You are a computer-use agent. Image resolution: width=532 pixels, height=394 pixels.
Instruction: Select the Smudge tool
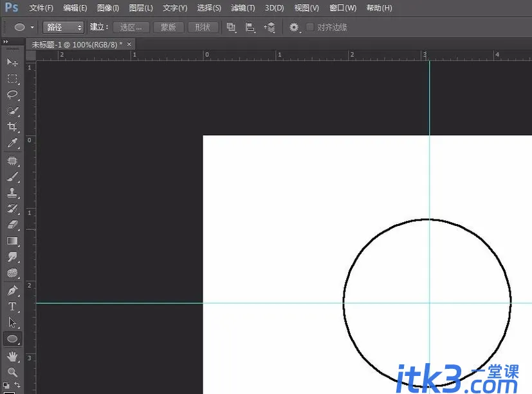pyautogui.click(x=12, y=257)
